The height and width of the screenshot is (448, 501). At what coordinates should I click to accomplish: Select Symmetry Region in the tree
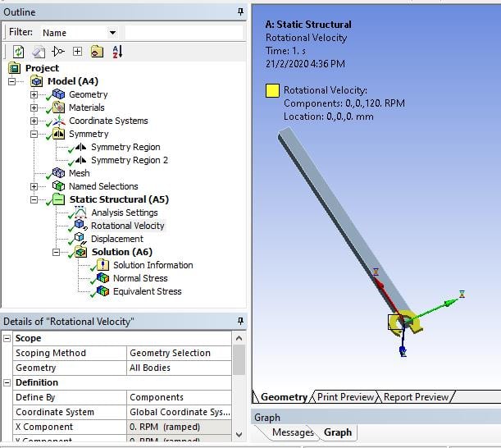125,147
